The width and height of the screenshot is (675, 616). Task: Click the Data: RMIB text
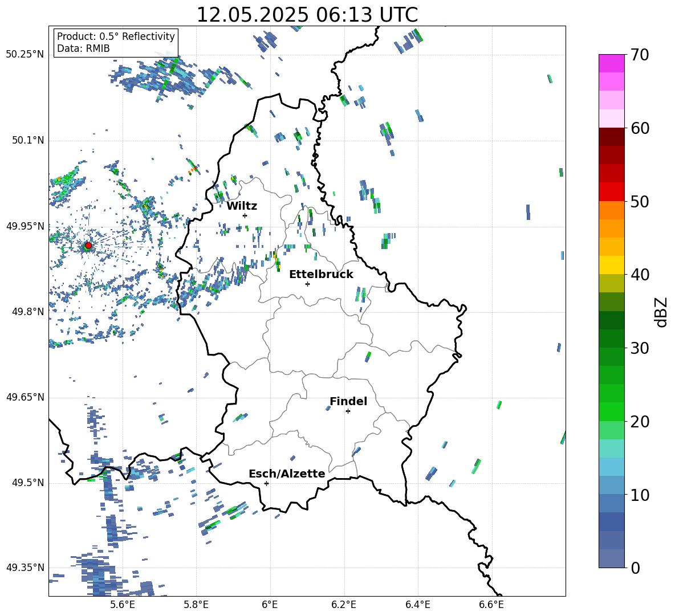tap(83, 48)
